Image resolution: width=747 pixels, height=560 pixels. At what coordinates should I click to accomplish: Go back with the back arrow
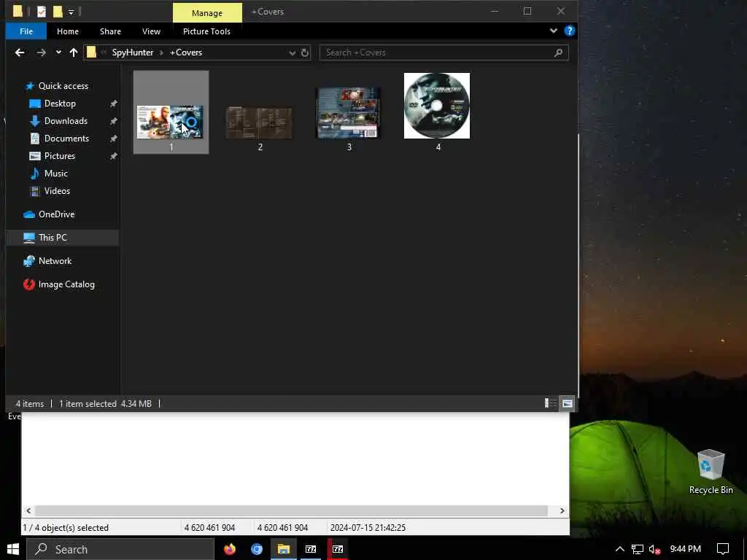[20, 52]
